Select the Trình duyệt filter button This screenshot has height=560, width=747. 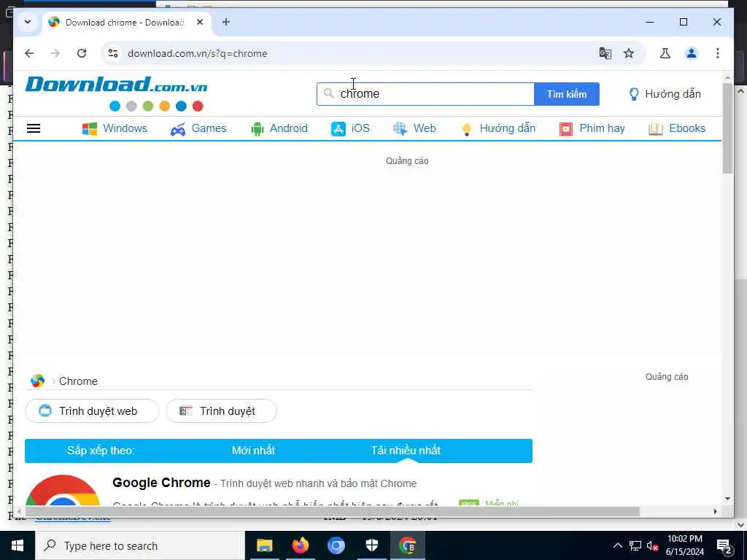click(221, 411)
